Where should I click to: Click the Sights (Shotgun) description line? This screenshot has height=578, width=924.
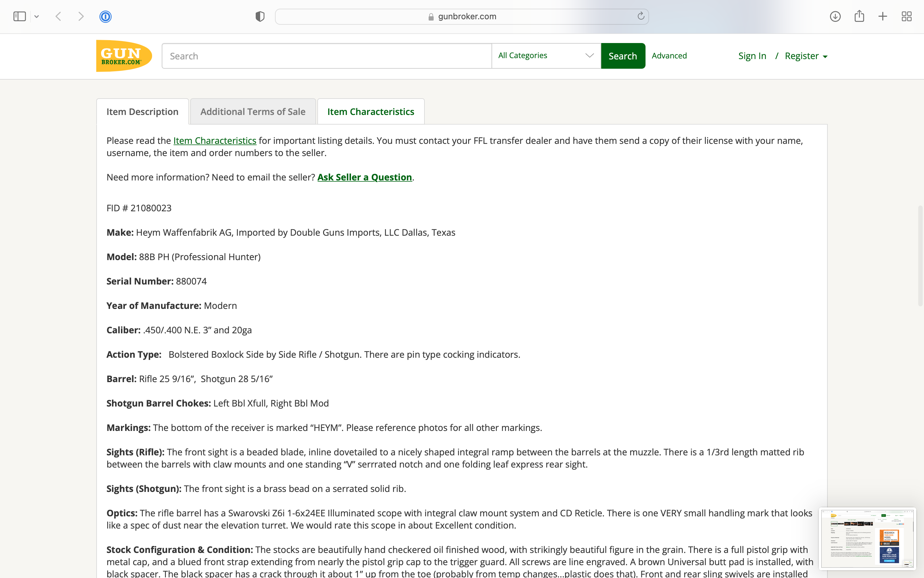(x=256, y=488)
